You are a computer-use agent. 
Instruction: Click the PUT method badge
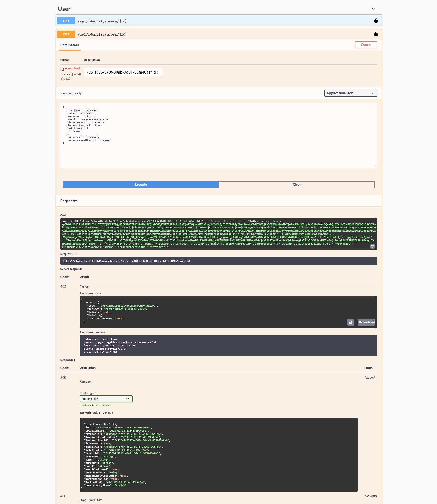[x=66, y=34]
